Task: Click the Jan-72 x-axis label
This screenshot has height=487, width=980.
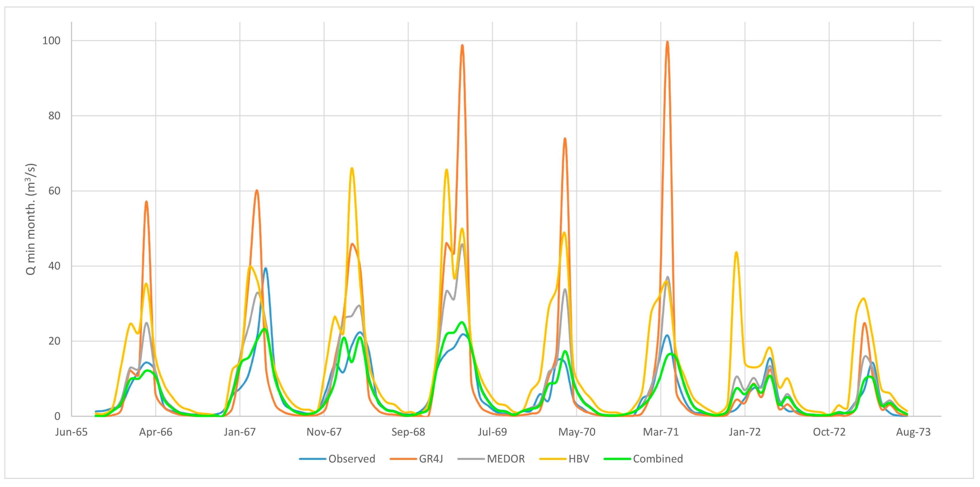Action: (745, 432)
